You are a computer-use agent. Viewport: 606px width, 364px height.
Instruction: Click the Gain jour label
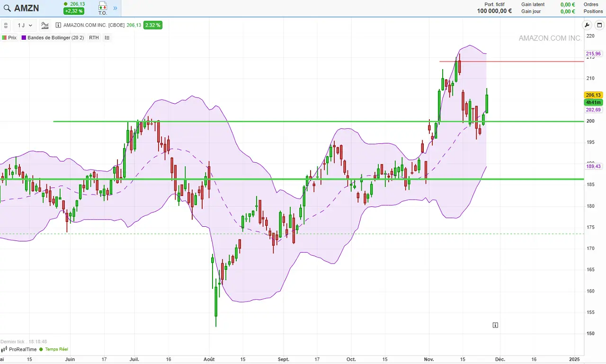point(531,11)
